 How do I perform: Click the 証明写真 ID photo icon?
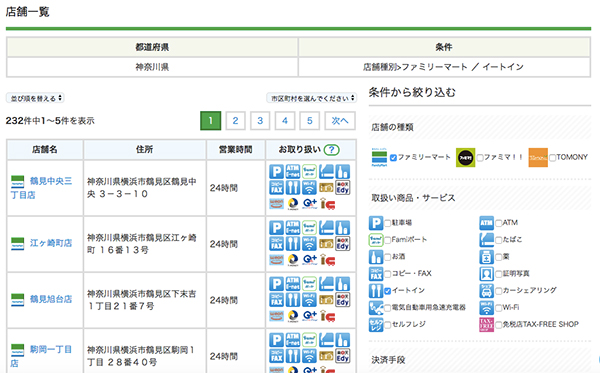(486, 274)
